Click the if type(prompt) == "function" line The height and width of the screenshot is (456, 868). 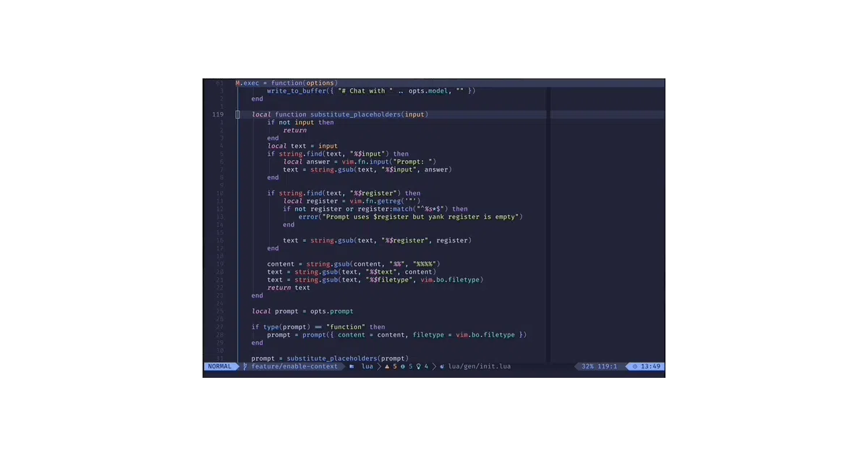pyautogui.click(x=318, y=327)
